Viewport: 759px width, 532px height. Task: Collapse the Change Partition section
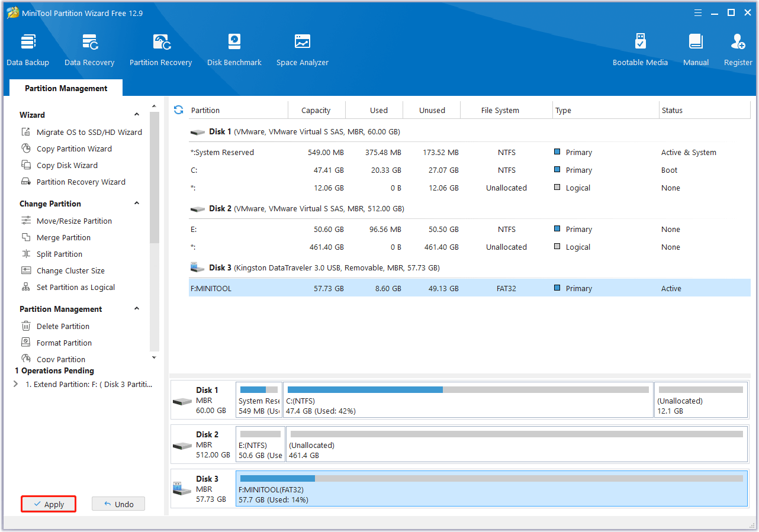[137, 204]
